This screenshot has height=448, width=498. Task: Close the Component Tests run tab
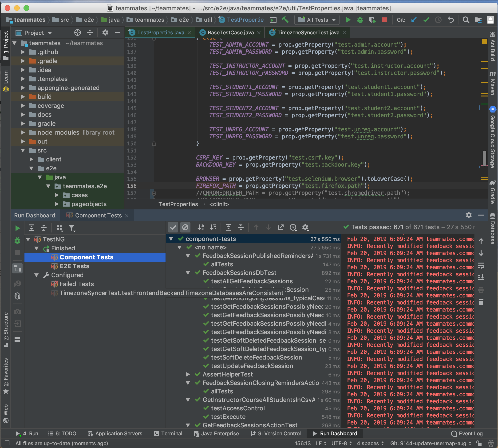[x=127, y=216]
